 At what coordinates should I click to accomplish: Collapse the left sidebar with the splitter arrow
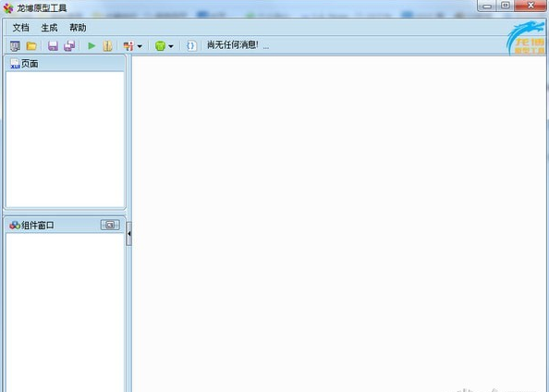[128, 234]
